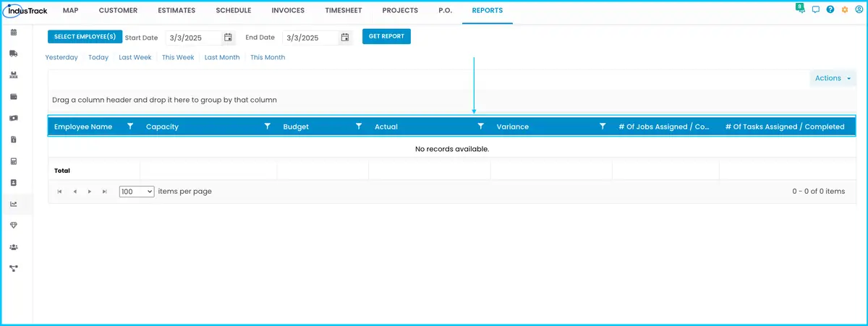The height and width of the screenshot is (326, 868).
Task: Open the orange settings gear icon
Action: tap(845, 10)
